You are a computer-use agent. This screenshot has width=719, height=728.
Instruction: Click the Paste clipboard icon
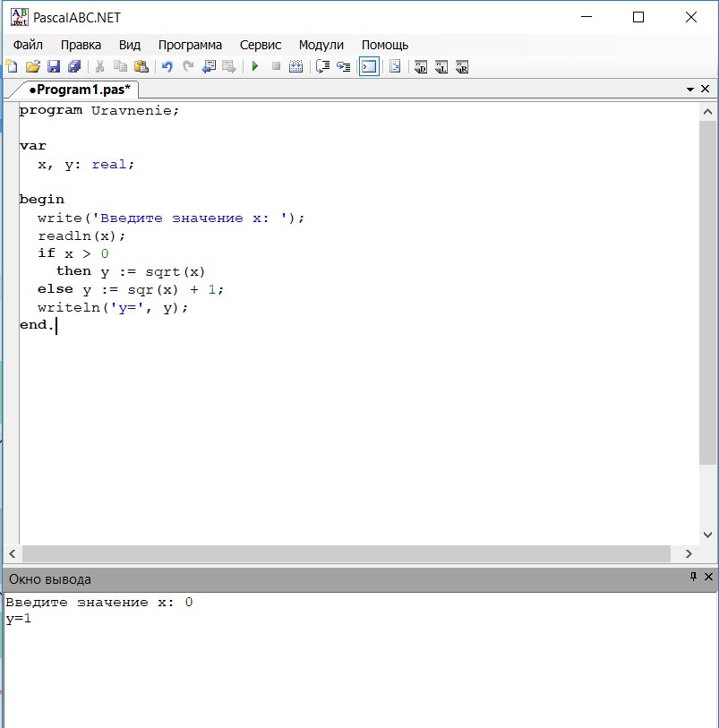click(141, 66)
